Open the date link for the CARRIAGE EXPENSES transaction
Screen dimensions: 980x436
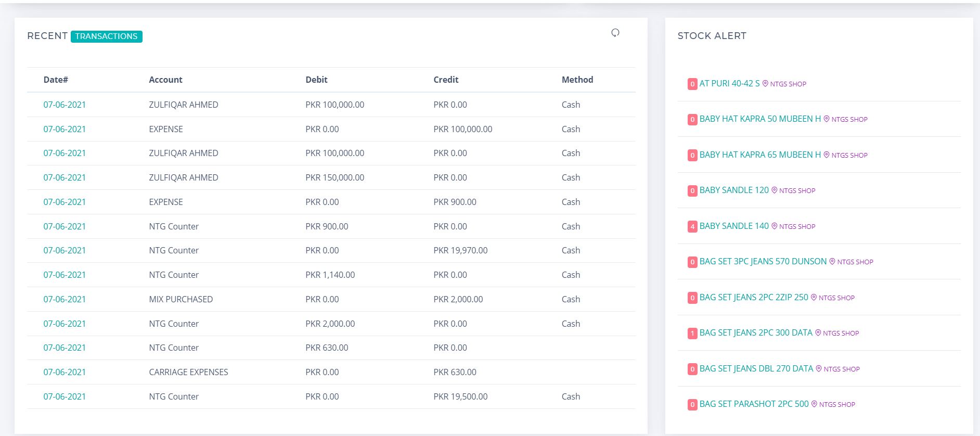click(x=65, y=372)
